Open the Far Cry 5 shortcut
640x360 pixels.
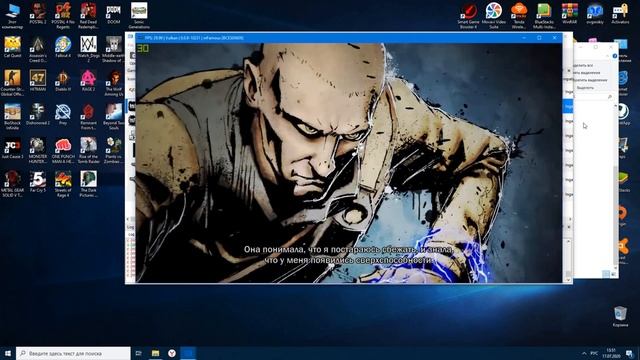[38, 181]
